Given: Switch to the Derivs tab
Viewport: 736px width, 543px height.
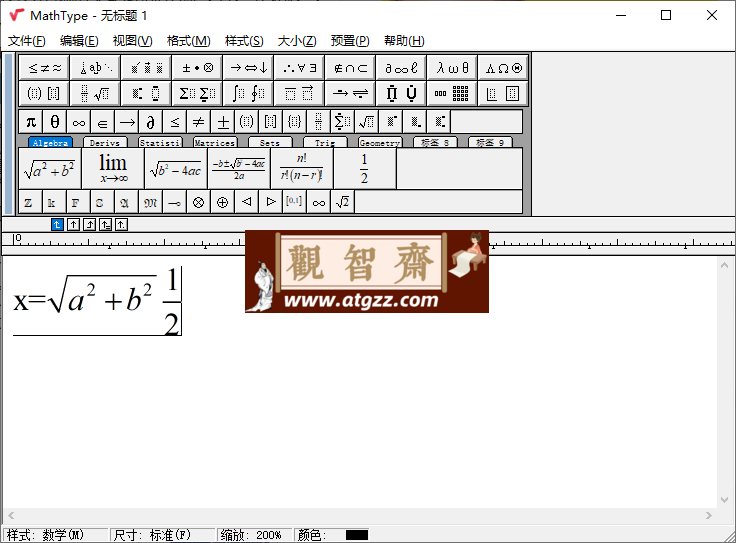Looking at the screenshot, I should point(105,142).
